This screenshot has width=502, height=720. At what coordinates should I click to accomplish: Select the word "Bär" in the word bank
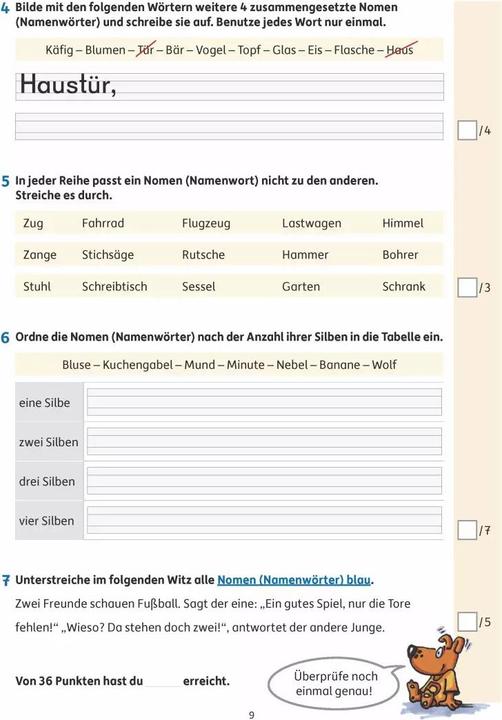tap(175, 50)
